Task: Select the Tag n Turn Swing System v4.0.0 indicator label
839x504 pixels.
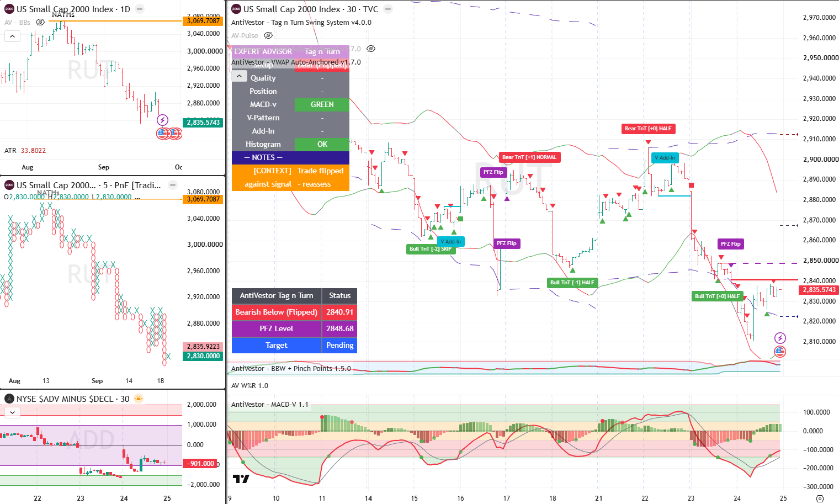Action: point(301,23)
